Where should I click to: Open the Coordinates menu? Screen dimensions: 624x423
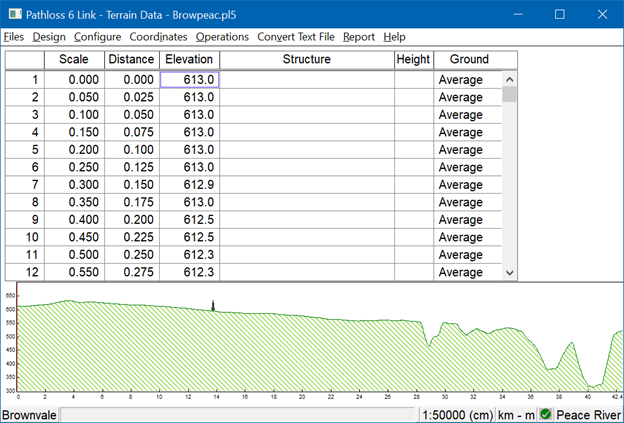pyautogui.click(x=158, y=37)
